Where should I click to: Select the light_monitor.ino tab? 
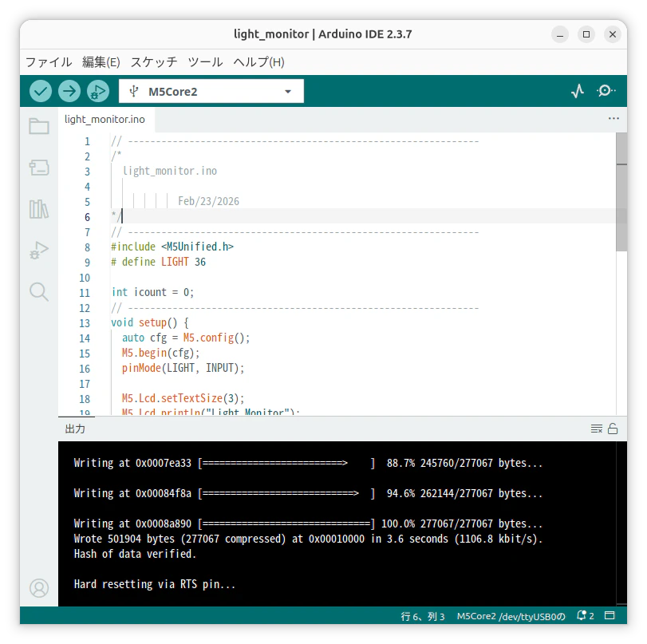(105, 120)
